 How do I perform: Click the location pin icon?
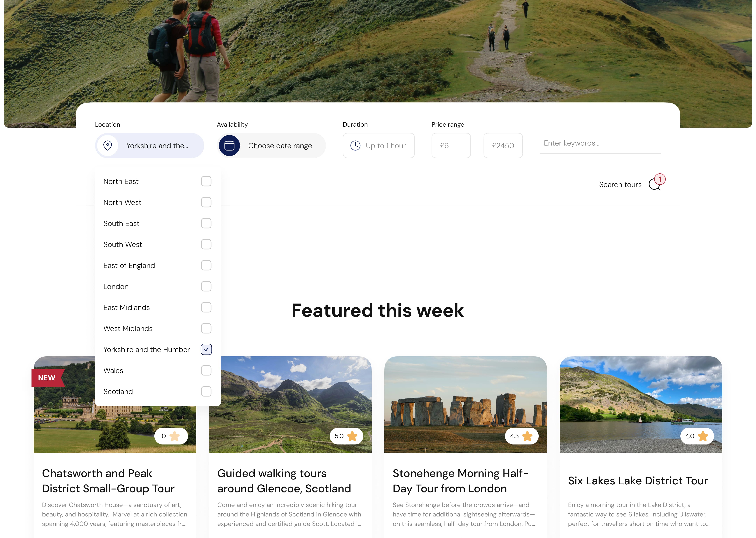pyautogui.click(x=108, y=145)
